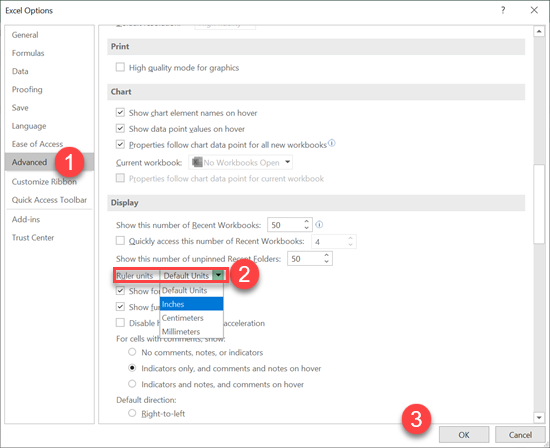The width and height of the screenshot is (550, 448).
Task: Click the unpinned Recent Folders number field
Action: tap(306, 259)
